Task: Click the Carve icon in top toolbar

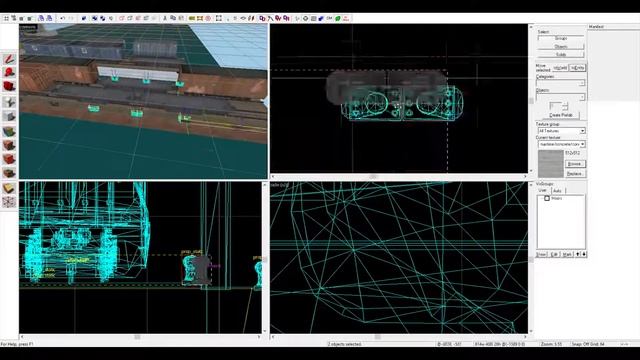Action: coord(84,18)
